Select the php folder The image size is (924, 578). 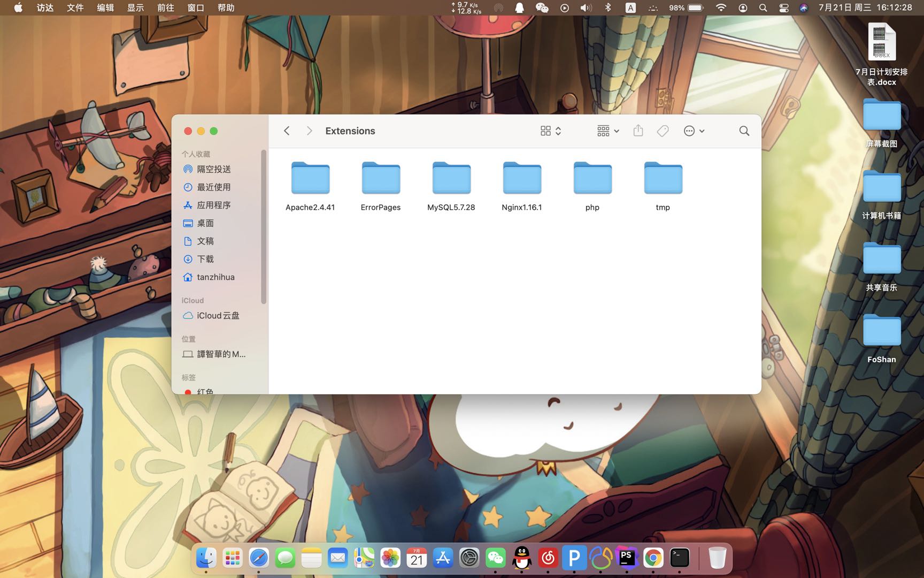click(592, 186)
